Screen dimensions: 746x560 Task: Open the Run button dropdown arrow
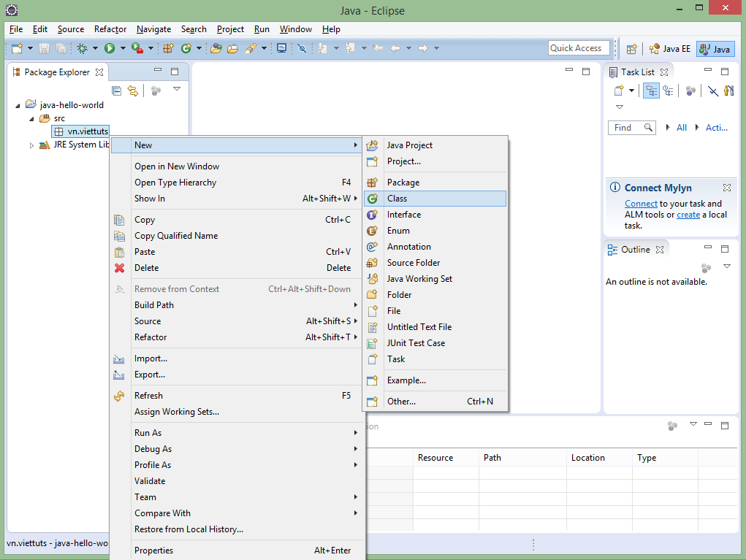[x=123, y=48]
